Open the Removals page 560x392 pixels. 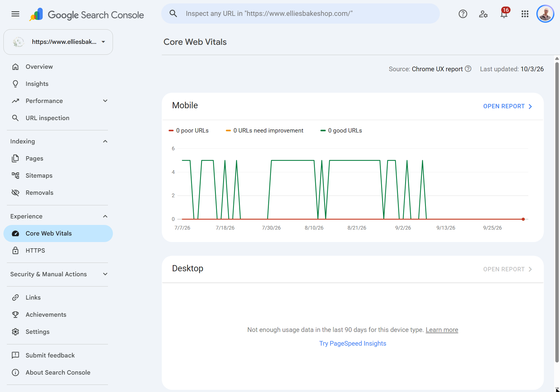[x=58, y=193]
